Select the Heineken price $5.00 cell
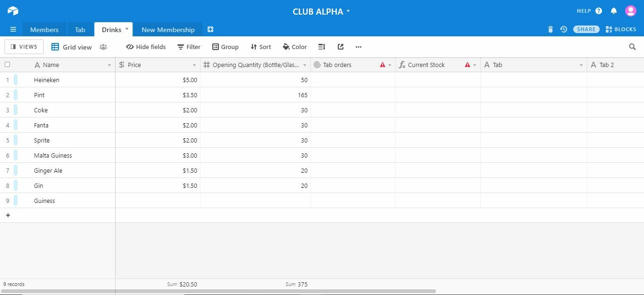 coord(158,80)
